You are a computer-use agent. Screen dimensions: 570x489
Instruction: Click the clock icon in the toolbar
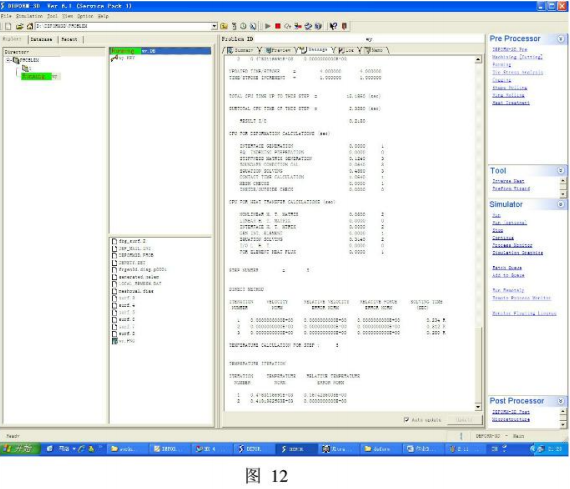point(243,26)
